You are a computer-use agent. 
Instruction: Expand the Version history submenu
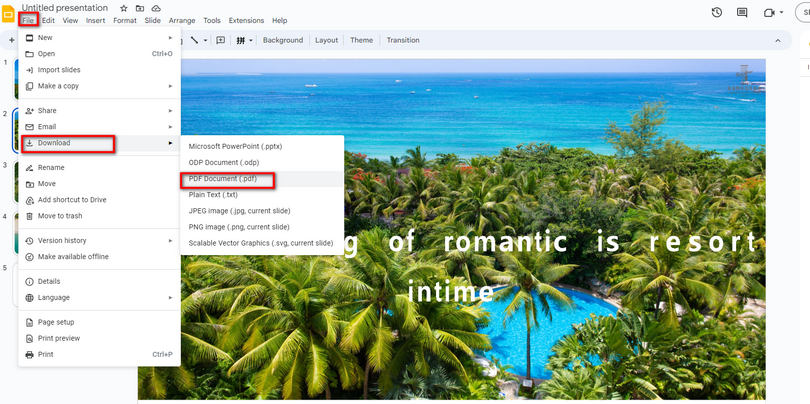[x=99, y=240]
